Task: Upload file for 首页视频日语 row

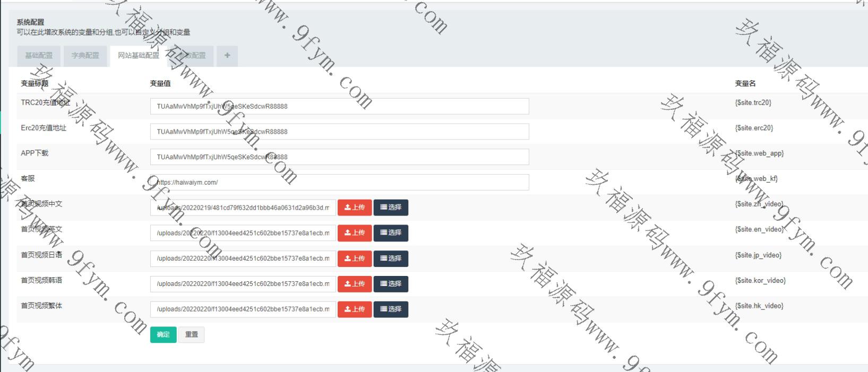Action: [x=355, y=258]
